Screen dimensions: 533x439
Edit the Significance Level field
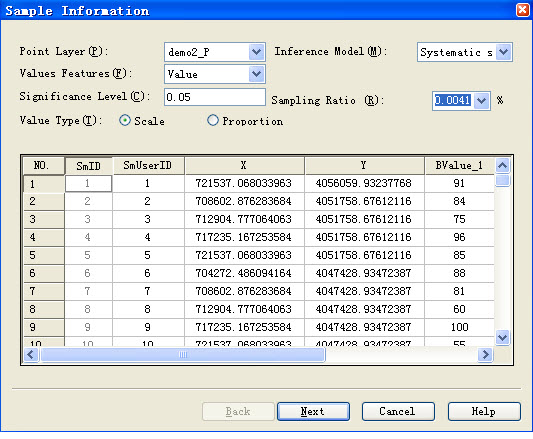coord(214,97)
